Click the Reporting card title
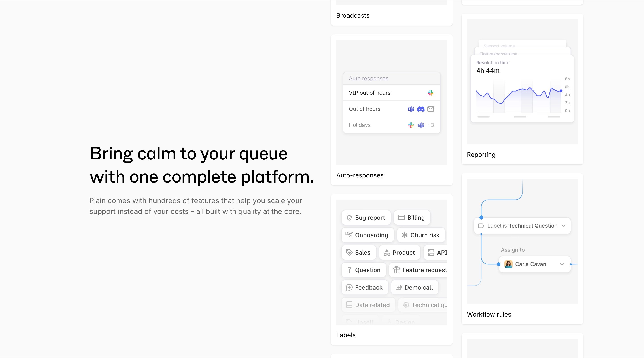Viewport: 644px width, 358px height. 481,155
